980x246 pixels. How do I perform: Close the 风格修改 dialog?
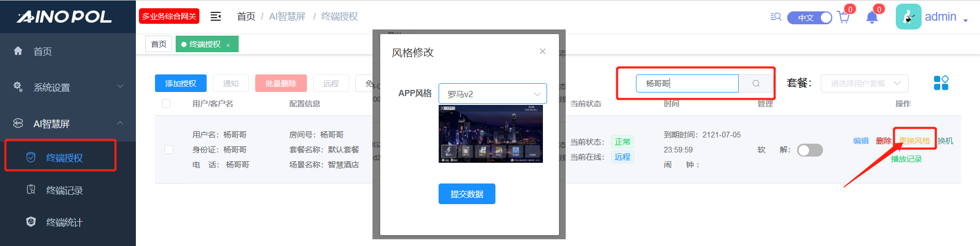pos(542,51)
